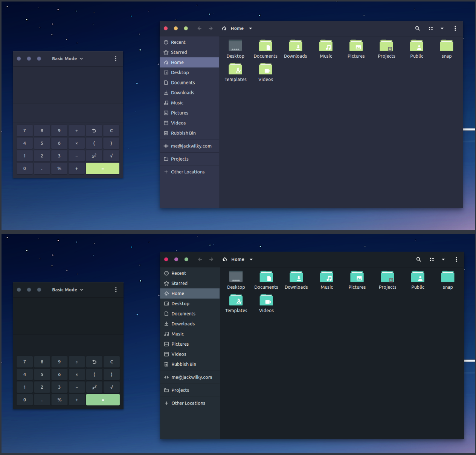Open the Basic Mode dropdown in the calculator

pos(67,58)
